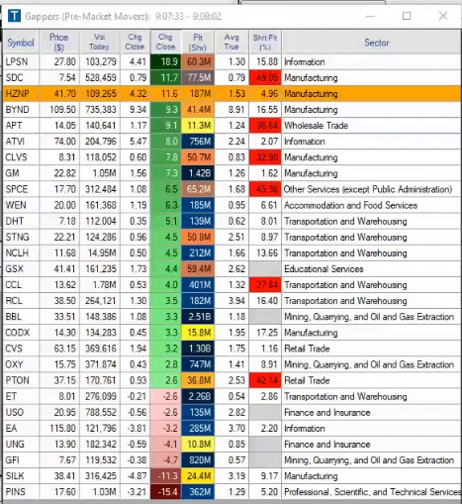Sort by the Flt (Shr) column header

[x=198, y=42]
